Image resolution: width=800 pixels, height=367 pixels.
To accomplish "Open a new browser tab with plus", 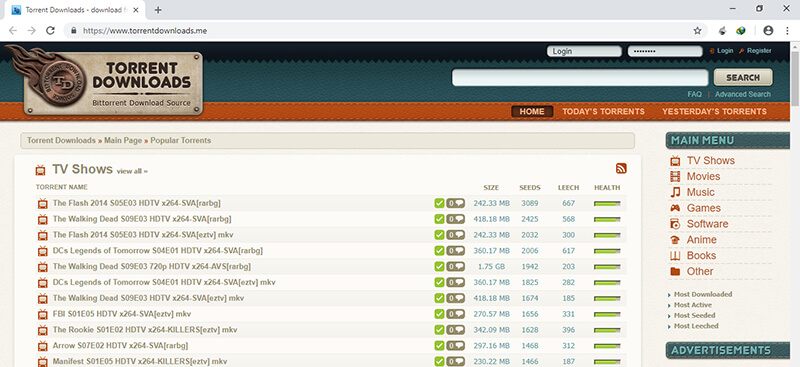I will 158,10.
